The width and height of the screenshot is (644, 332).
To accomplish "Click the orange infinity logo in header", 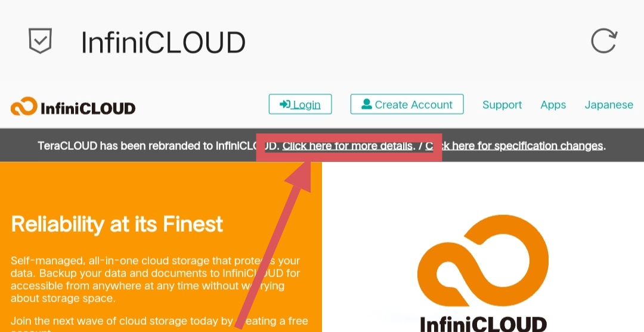I will tap(24, 107).
